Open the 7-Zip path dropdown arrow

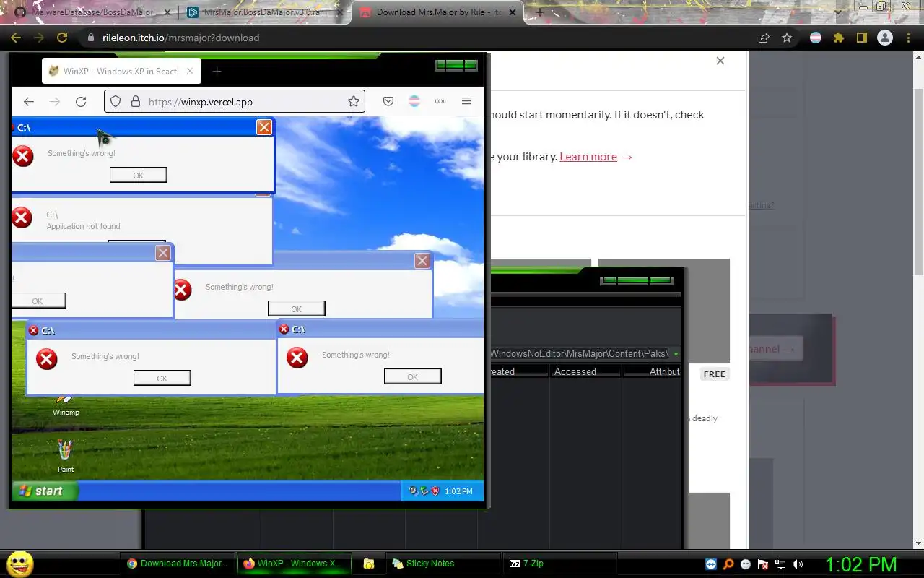[676, 354]
